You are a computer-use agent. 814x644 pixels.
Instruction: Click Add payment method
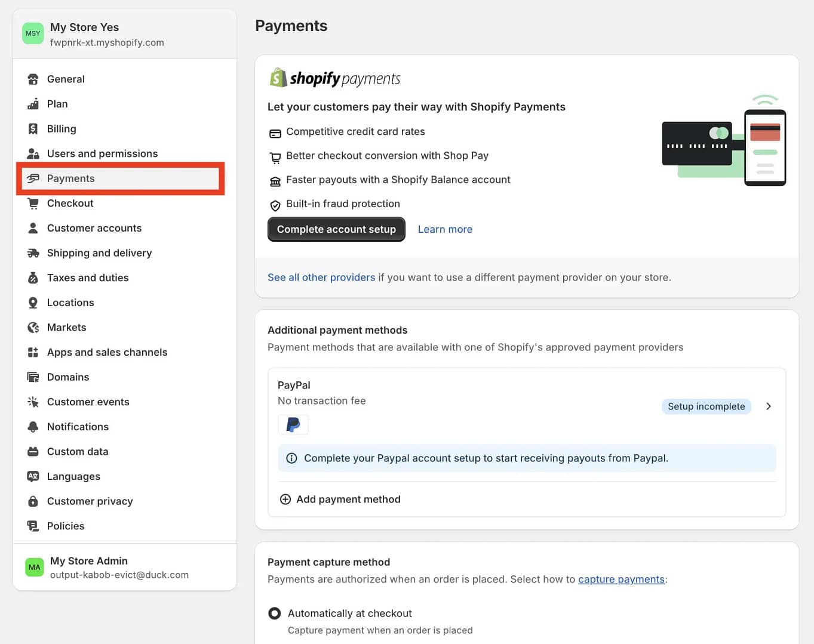(340, 500)
